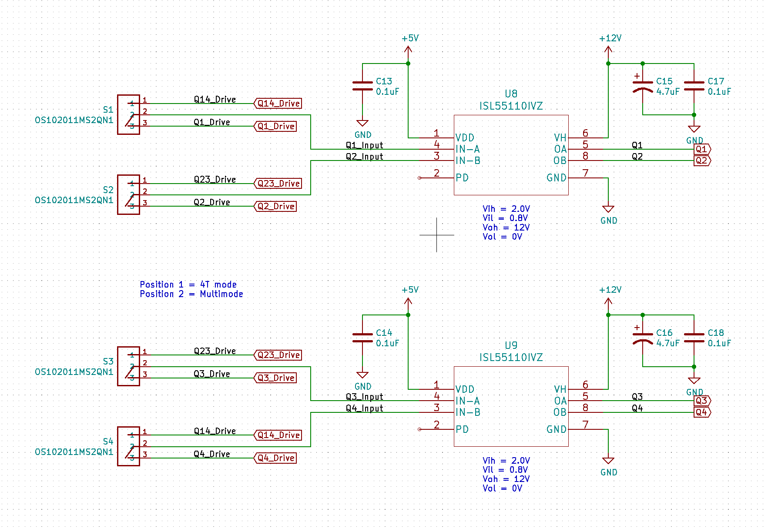Viewport: 768px width, 532px height.
Task: Click the Q3_Input net label
Action: pyautogui.click(x=365, y=397)
